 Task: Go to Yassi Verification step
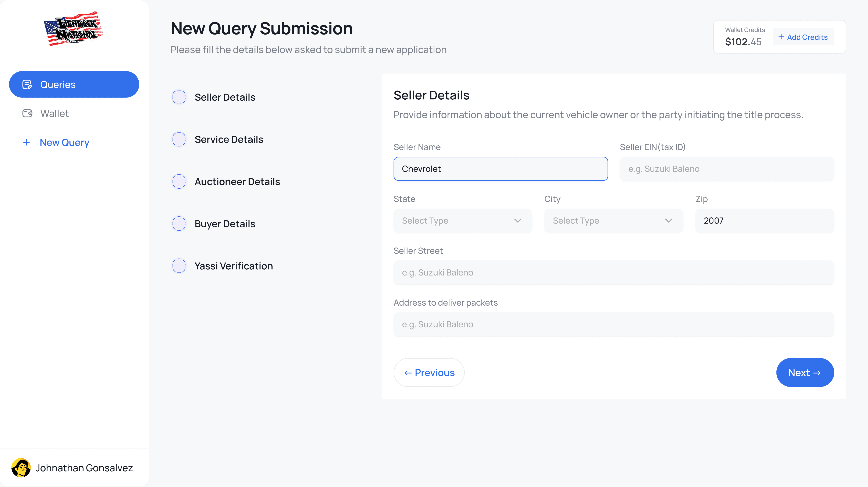(x=234, y=266)
